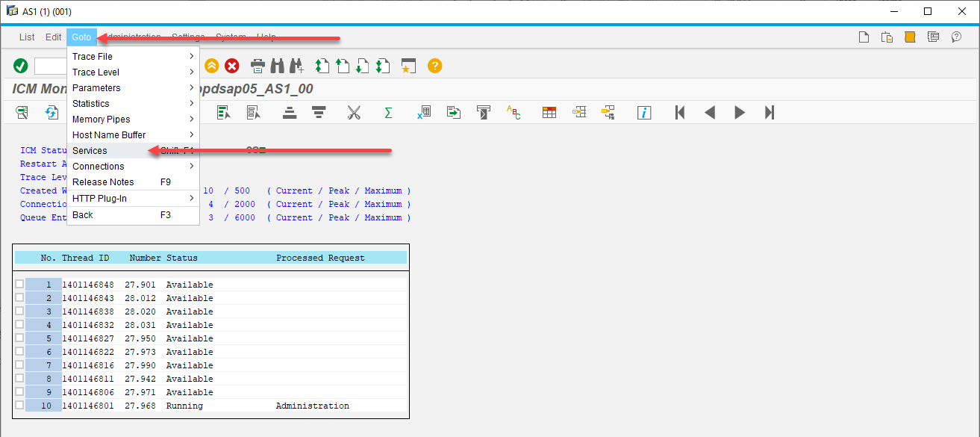This screenshot has height=437, width=980.
Task: Choose Services from Goto menu
Action: 90,151
